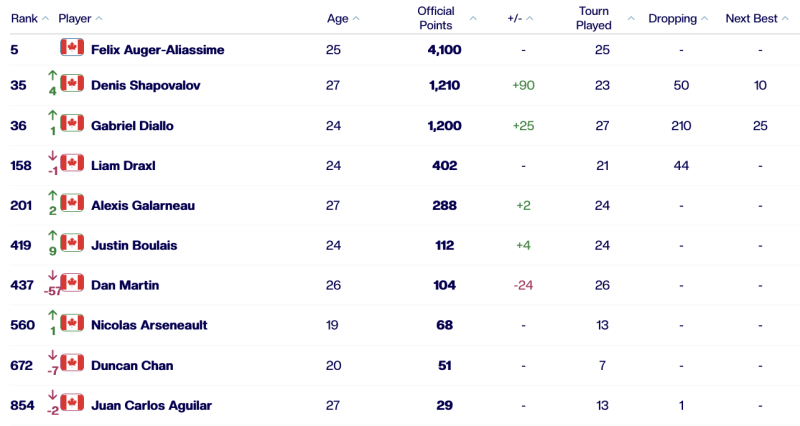Click the flag icon next to Justin Boulais
This screenshot has width=800, height=426.
point(71,243)
